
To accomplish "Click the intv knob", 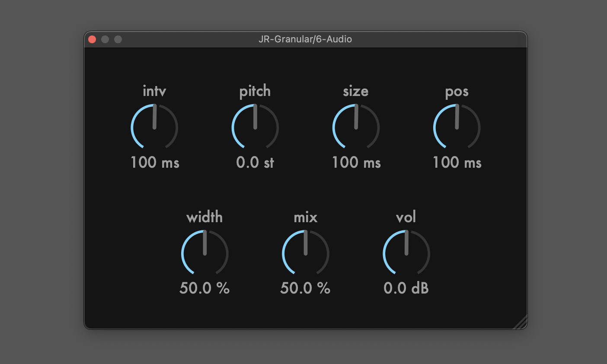I will [x=154, y=127].
